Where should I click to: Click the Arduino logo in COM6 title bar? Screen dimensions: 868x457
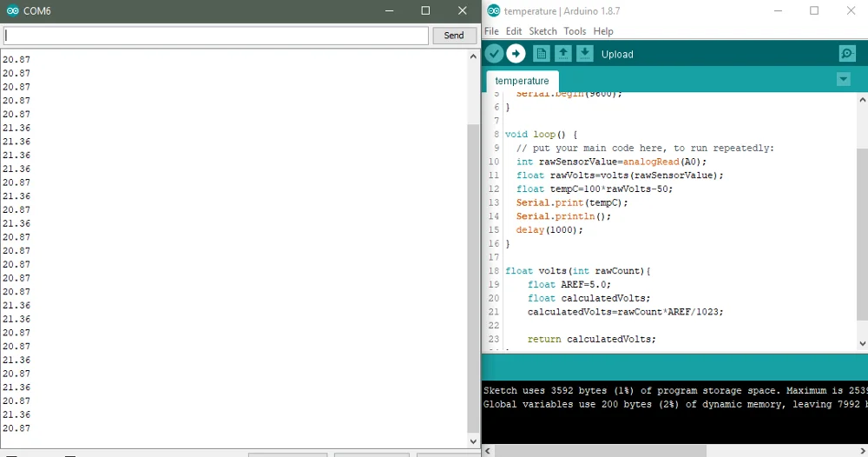coord(11,11)
